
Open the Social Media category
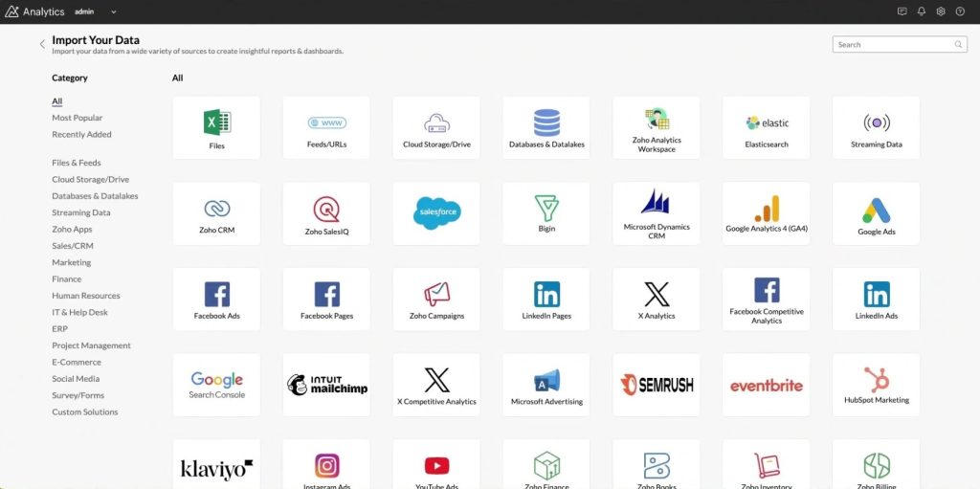pyautogui.click(x=76, y=378)
